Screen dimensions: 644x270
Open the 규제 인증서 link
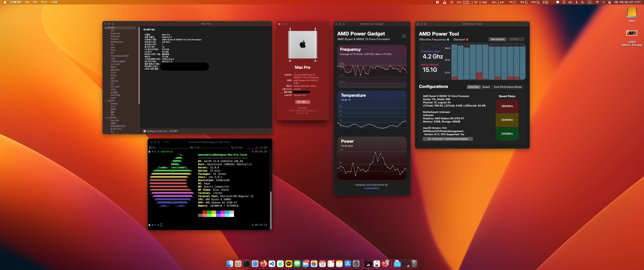tap(303, 108)
